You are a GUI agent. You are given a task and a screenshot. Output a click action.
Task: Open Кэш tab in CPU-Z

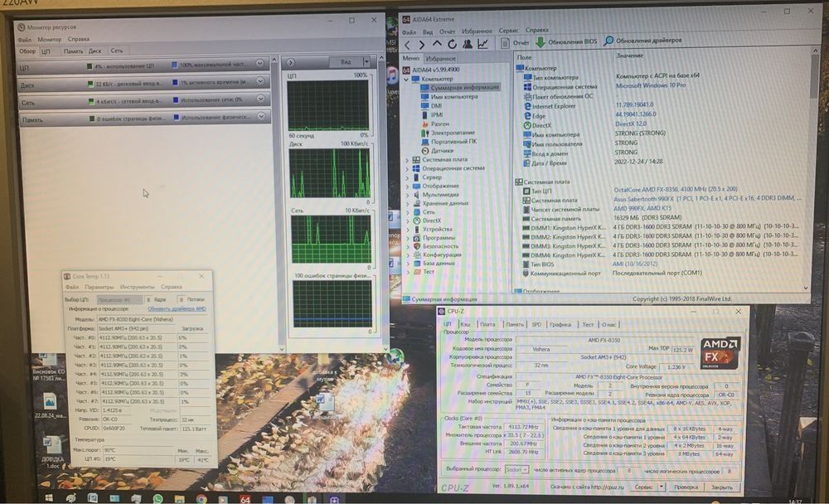click(465, 324)
